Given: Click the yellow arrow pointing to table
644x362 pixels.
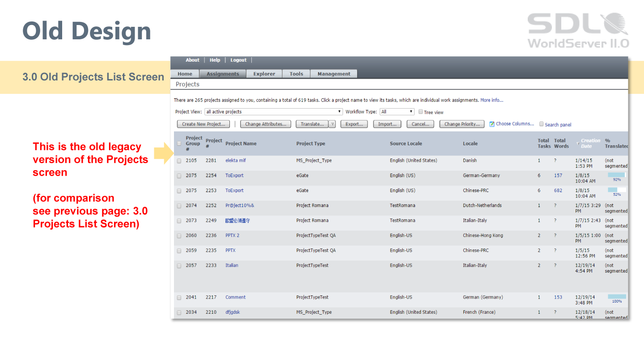Looking at the screenshot, I should point(163,153).
